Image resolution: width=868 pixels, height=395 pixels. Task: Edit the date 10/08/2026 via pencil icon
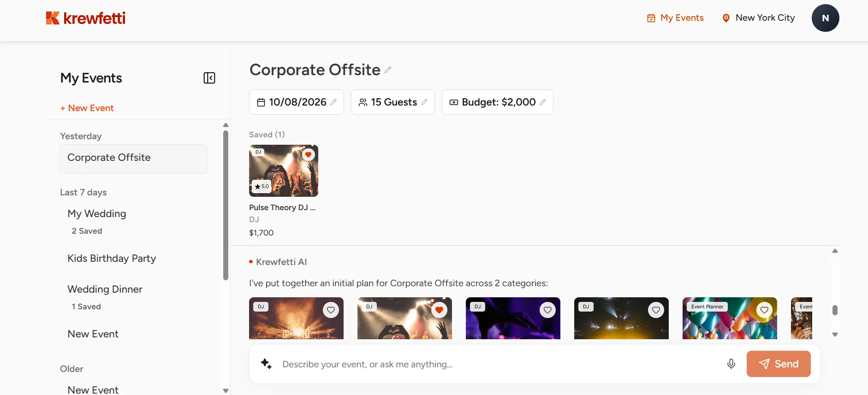click(333, 102)
